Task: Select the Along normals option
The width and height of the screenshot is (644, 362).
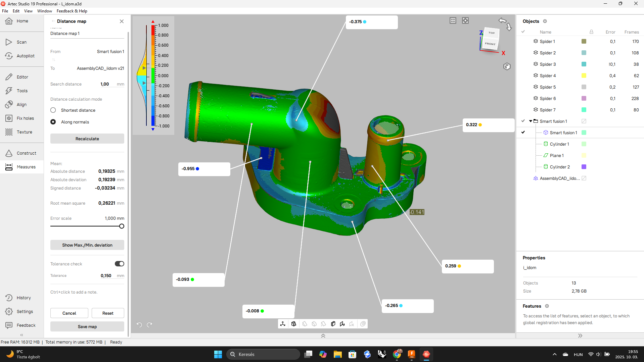Action: coord(53,122)
